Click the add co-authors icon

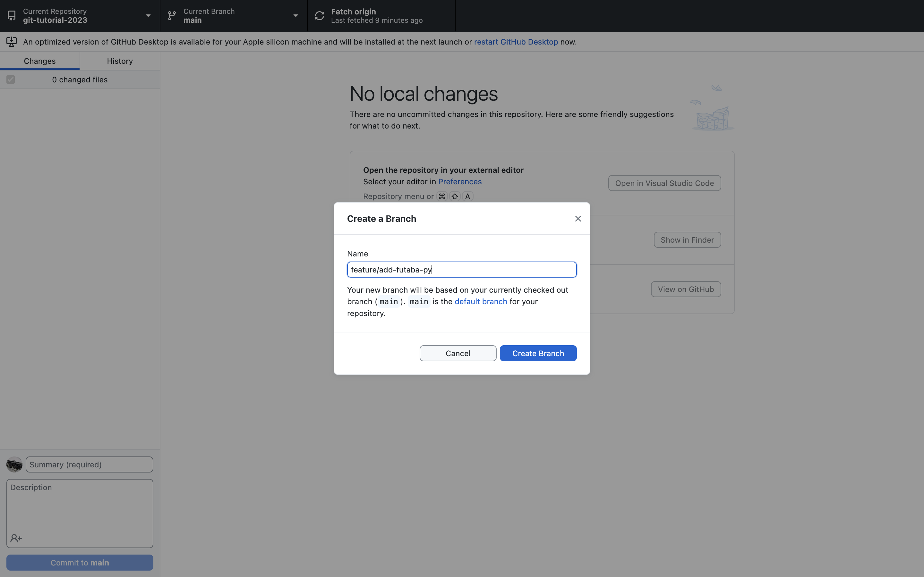point(16,538)
